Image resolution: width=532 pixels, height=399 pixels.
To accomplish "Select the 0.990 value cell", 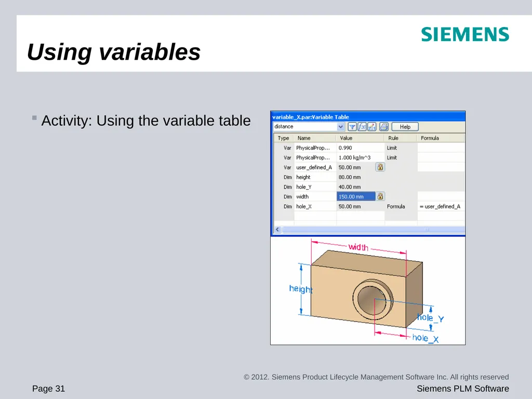I will click(361, 148).
